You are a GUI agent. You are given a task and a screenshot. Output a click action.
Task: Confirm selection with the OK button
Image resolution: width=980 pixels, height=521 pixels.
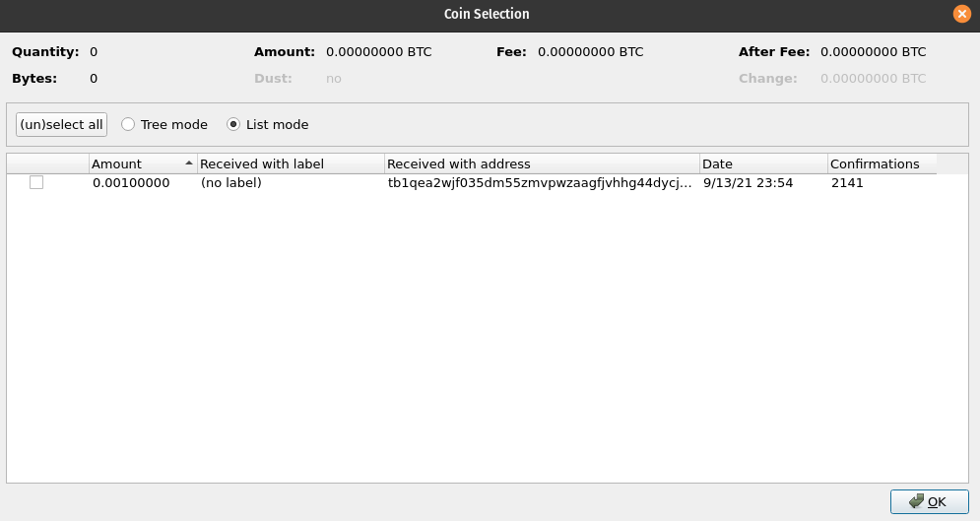[929, 501]
